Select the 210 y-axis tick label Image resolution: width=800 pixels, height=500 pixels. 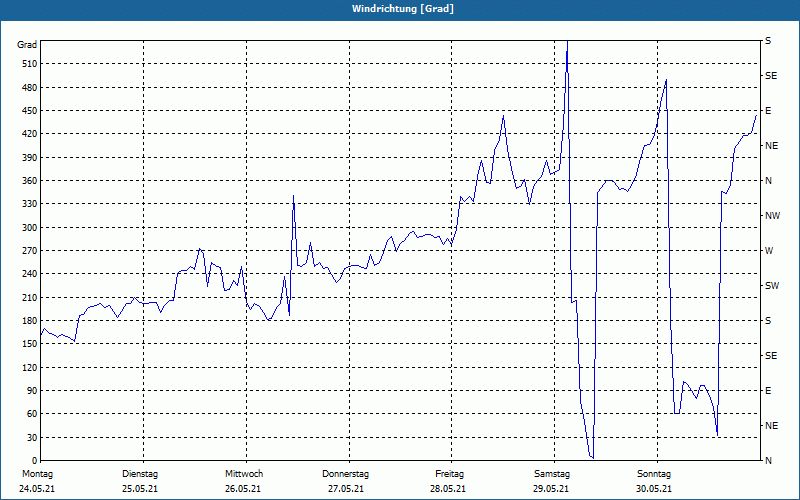[30, 297]
